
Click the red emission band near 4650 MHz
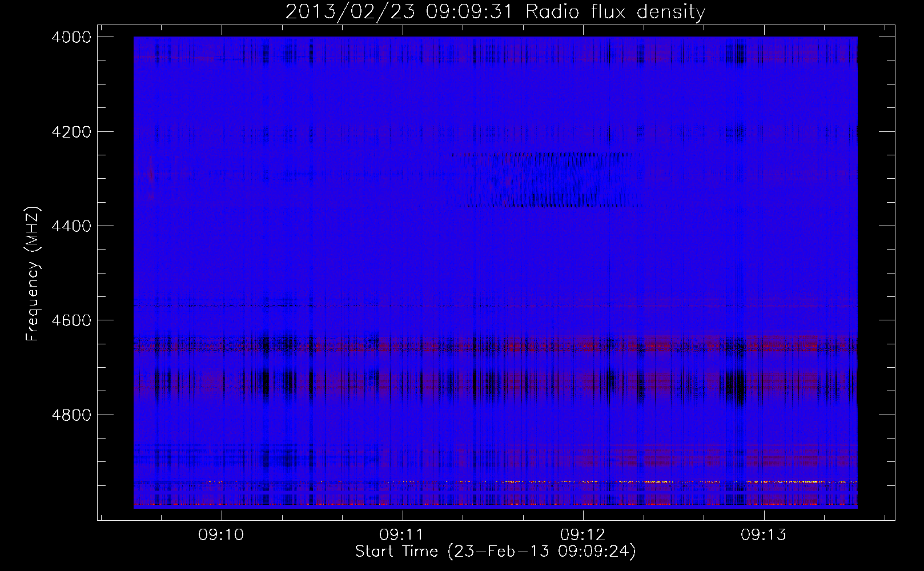(495, 345)
